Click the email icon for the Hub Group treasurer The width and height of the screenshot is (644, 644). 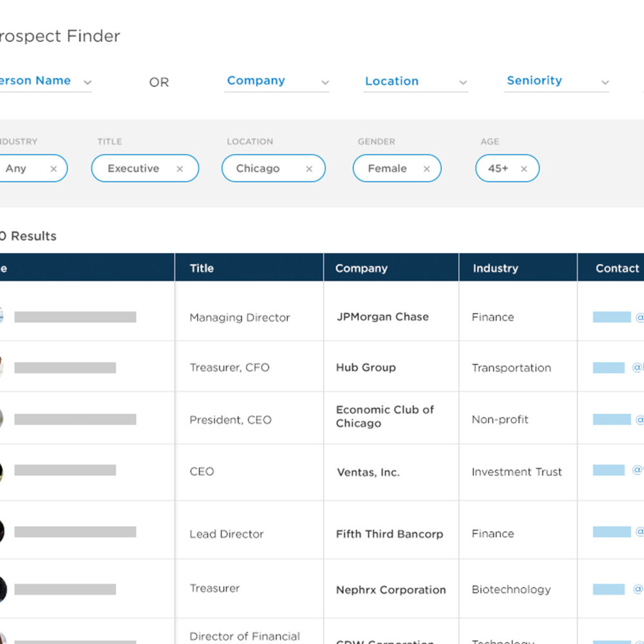click(x=611, y=368)
